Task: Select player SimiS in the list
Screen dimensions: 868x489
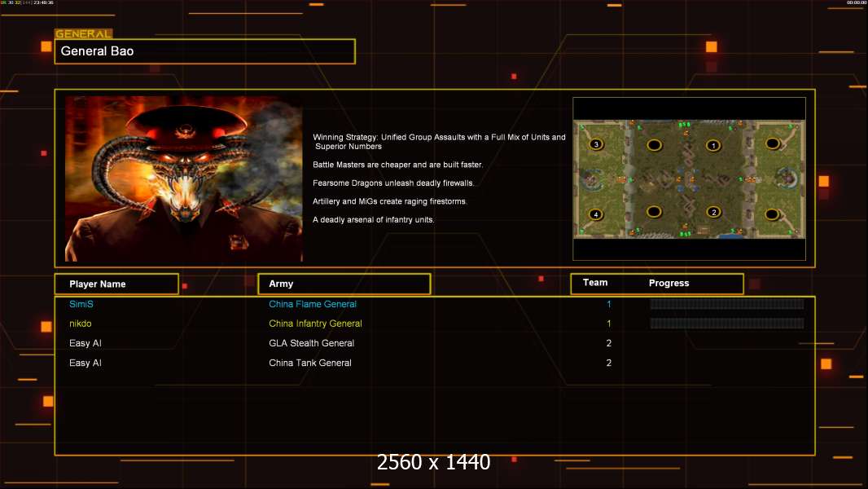Action: coord(81,304)
